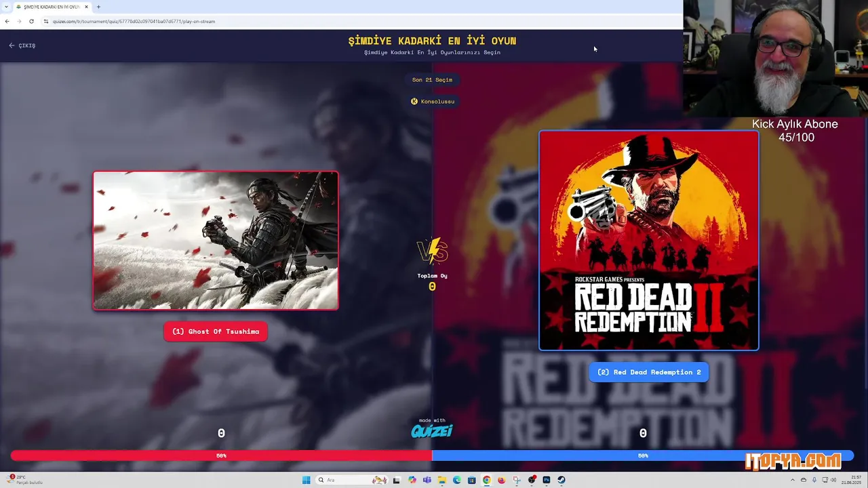Launch Copilot from the taskbar
This screenshot has width=868, height=488.
412,480
